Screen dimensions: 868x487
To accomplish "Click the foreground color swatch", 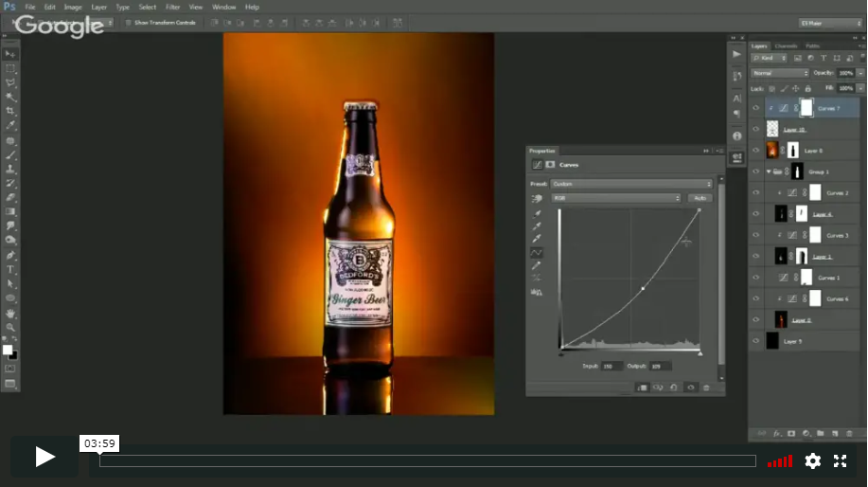I will pyautogui.click(x=8, y=351).
